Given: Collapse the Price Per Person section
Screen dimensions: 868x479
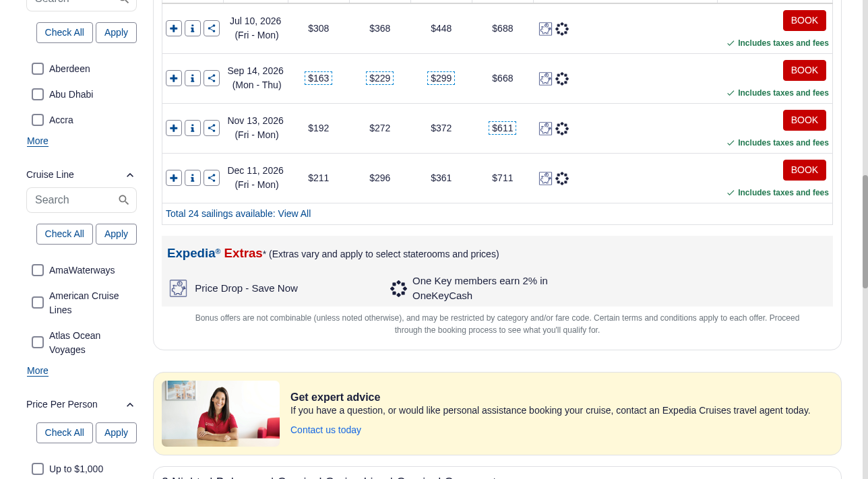Looking at the screenshot, I should click(130, 405).
